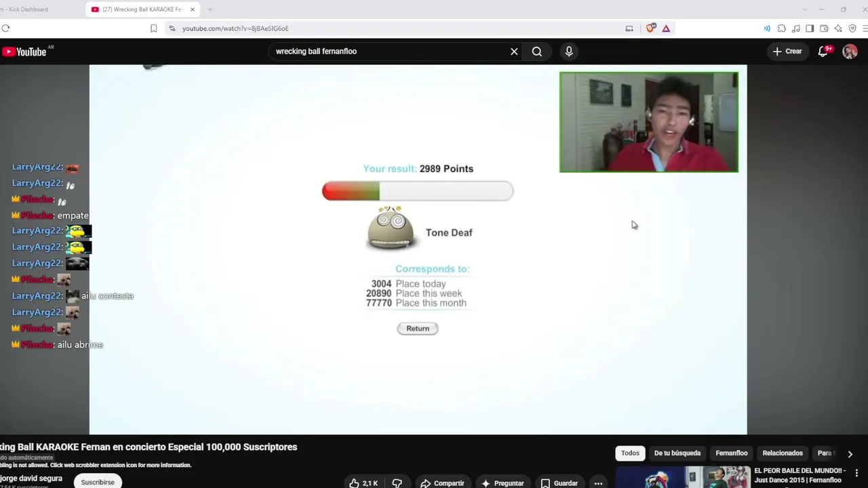Click the browser address bar URL
Image resolution: width=868 pixels, height=488 pixels.
tap(235, 28)
